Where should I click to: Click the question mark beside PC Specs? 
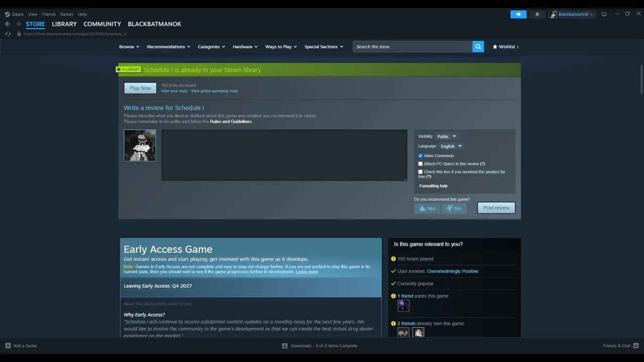coord(482,164)
